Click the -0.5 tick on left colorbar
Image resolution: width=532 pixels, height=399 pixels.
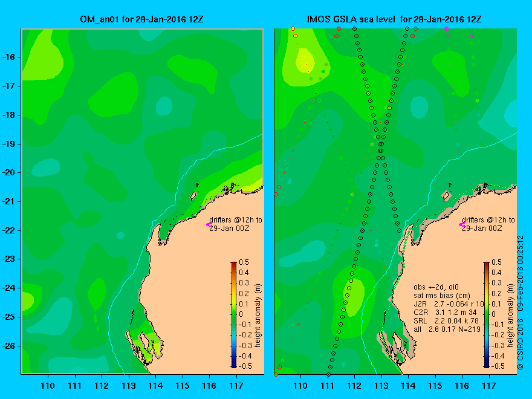(x=245, y=366)
